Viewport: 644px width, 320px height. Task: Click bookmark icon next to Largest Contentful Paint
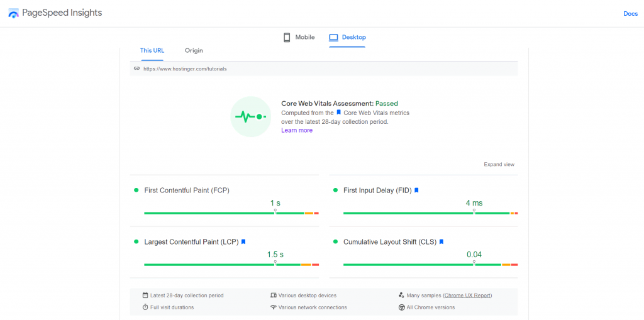(x=243, y=241)
